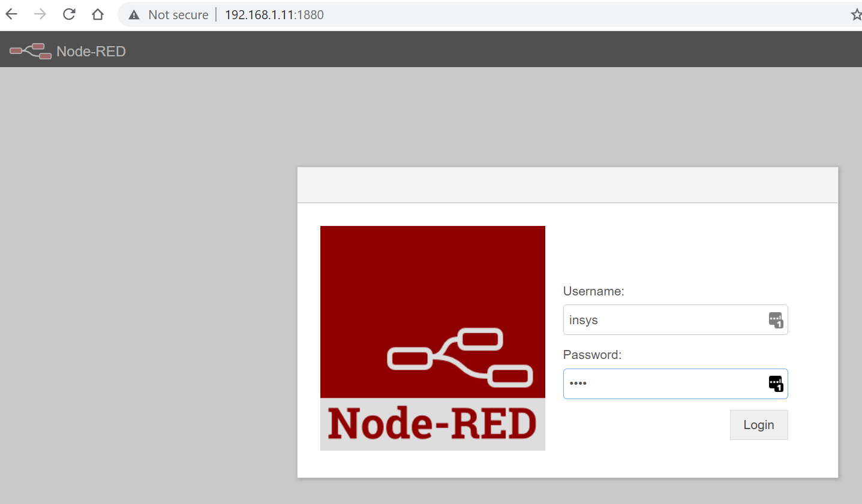The width and height of the screenshot is (862, 504).
Task: Click the gray login dialog header bar
Action: coord(567,185)
